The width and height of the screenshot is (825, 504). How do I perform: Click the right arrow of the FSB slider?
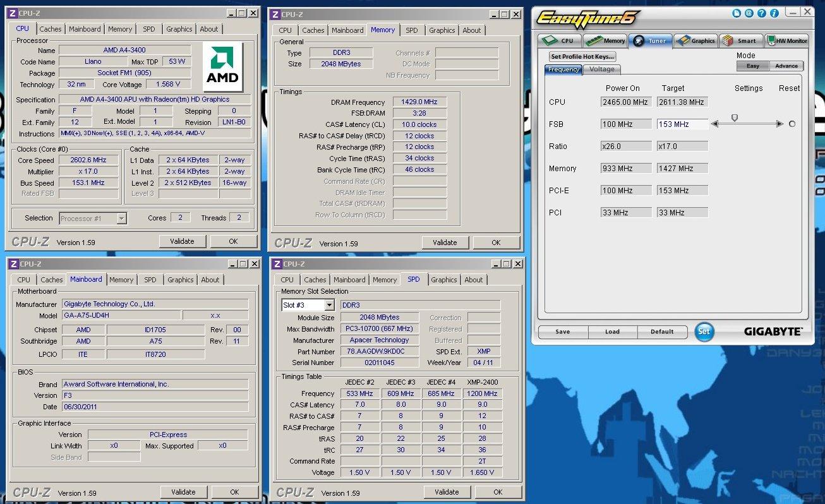[780, 124]
